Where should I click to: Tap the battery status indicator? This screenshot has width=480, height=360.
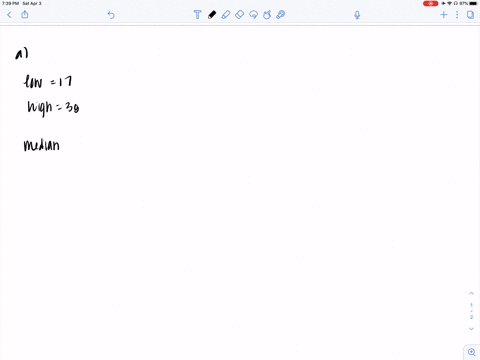[473, 3]
